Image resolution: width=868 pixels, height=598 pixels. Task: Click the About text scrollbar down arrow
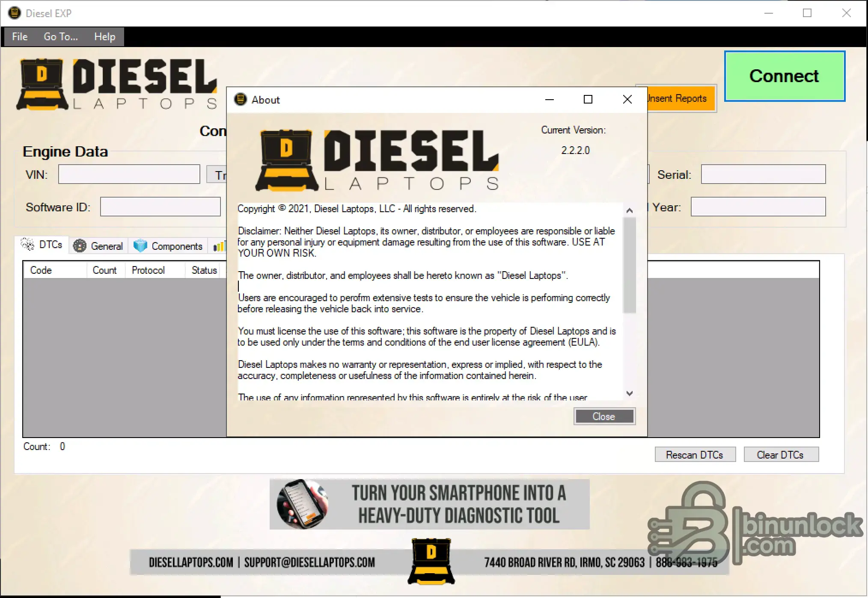tap(629, 394)
